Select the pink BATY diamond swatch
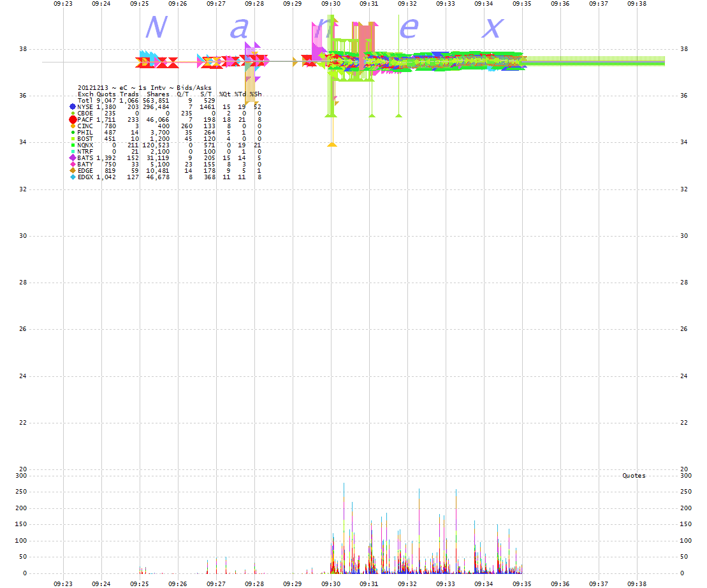 point(73,164)
